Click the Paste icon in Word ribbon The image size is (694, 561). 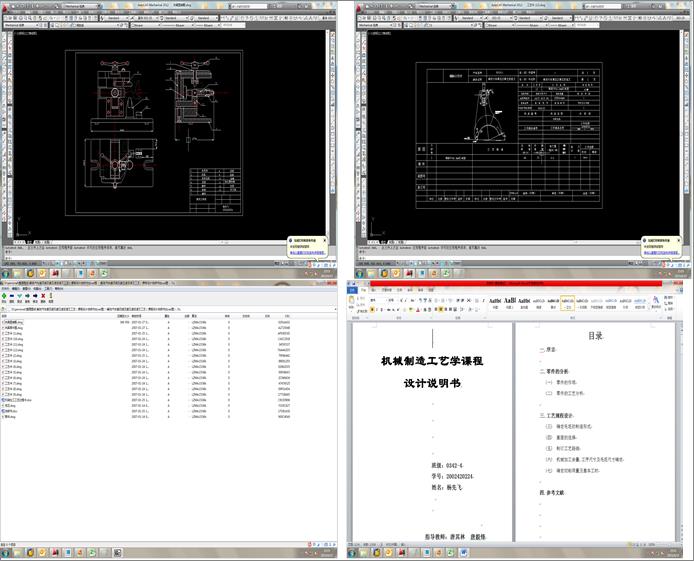point(352,301)
